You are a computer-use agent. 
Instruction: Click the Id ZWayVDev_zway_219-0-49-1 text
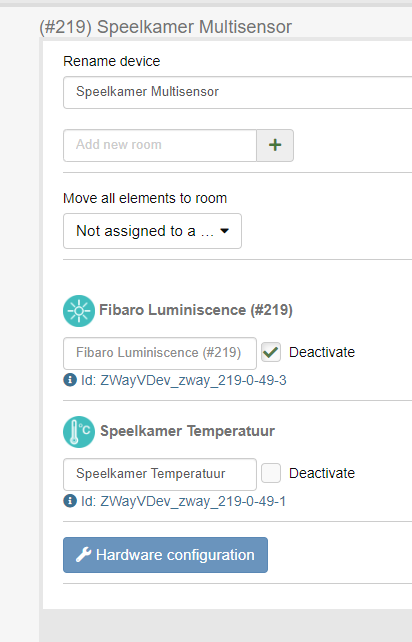(x=183, y=501)
